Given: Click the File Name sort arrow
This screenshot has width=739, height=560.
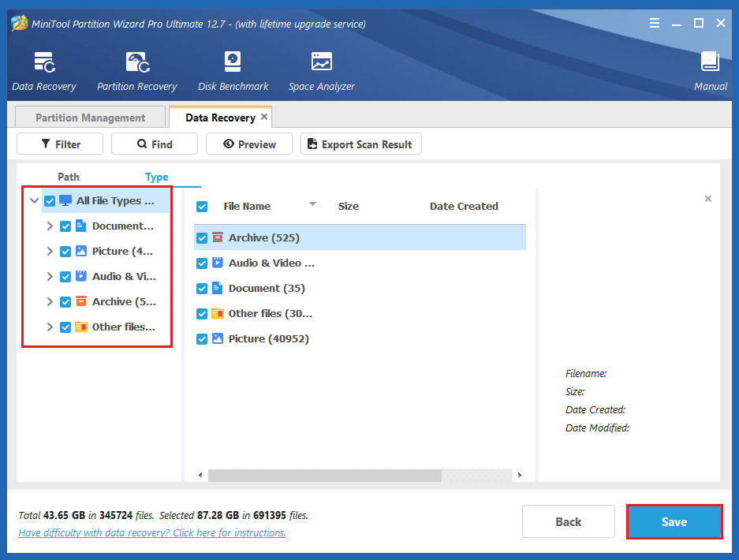Looking at the screenshot, I should pyautogui.click(x=312, y=204).
